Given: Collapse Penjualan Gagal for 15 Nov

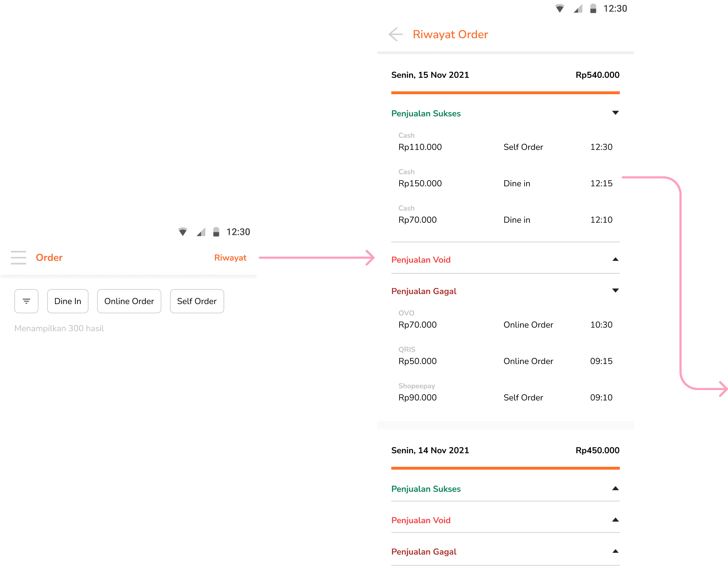Looking at the screenshot, I should point(615,291).
